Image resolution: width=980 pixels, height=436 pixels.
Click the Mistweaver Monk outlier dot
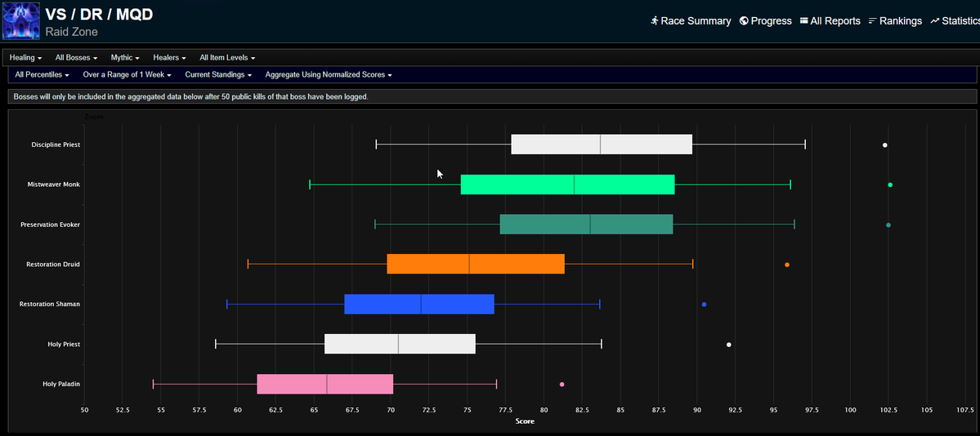[890, 185]
